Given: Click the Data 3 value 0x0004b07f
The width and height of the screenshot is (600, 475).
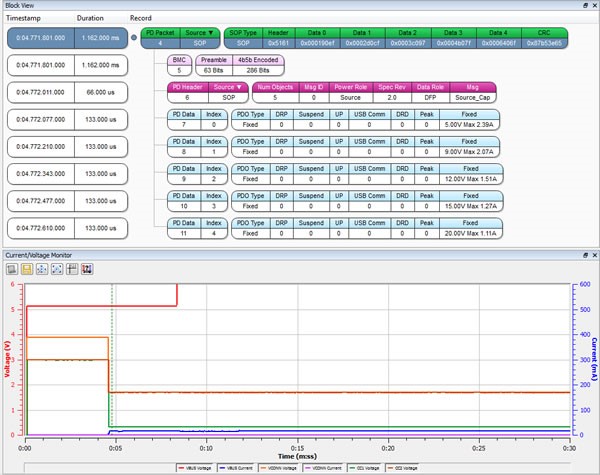Looking at the screenshot, I should (453, 43).
